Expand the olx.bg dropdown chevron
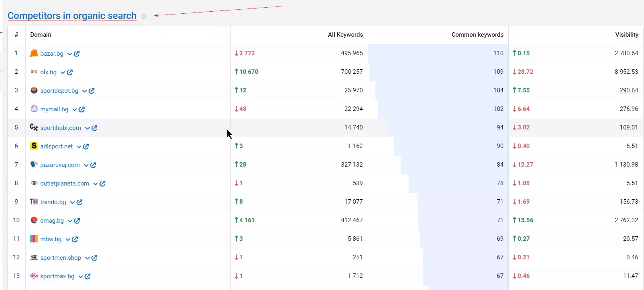 (63, 73)
